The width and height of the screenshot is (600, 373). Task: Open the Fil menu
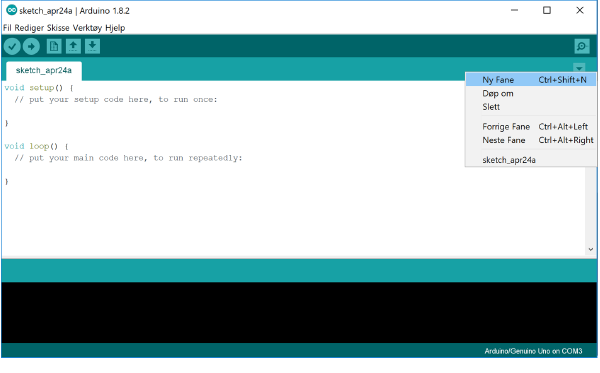coord(7,28)
